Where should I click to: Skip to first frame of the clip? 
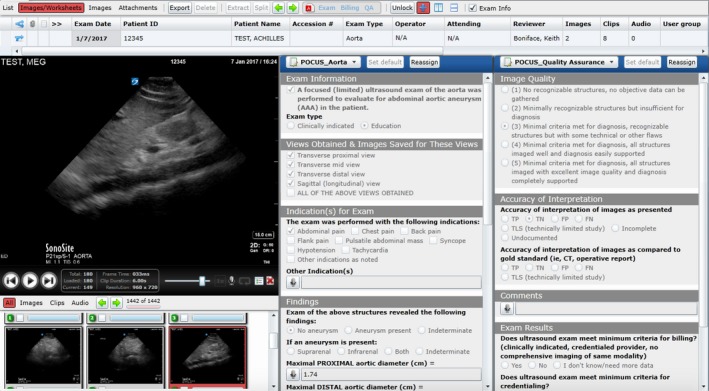(11, 281)
